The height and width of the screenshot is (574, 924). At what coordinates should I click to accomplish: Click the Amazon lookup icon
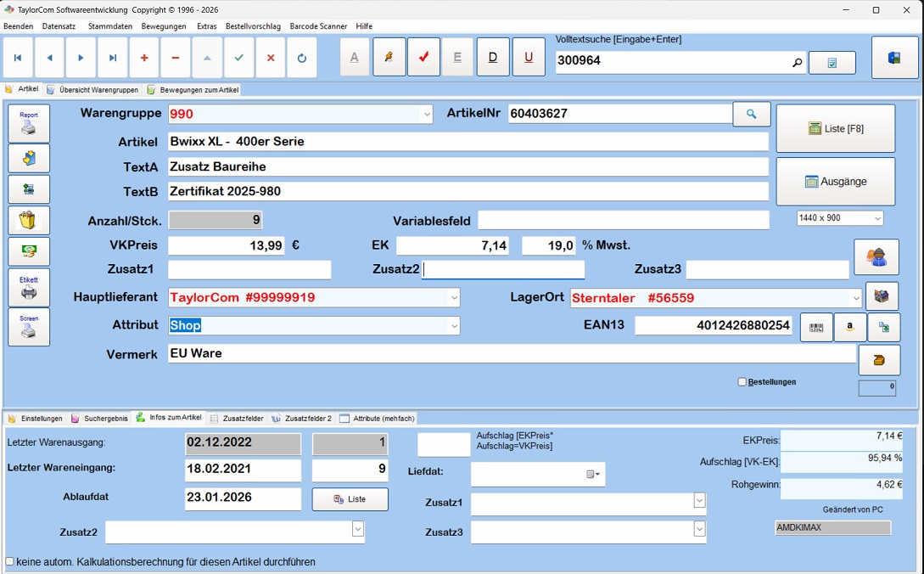(x=849, y=325)
